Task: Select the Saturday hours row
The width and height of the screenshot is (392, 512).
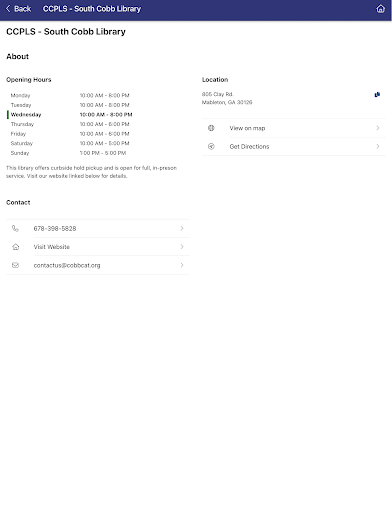Action: (x=70, y=143)
